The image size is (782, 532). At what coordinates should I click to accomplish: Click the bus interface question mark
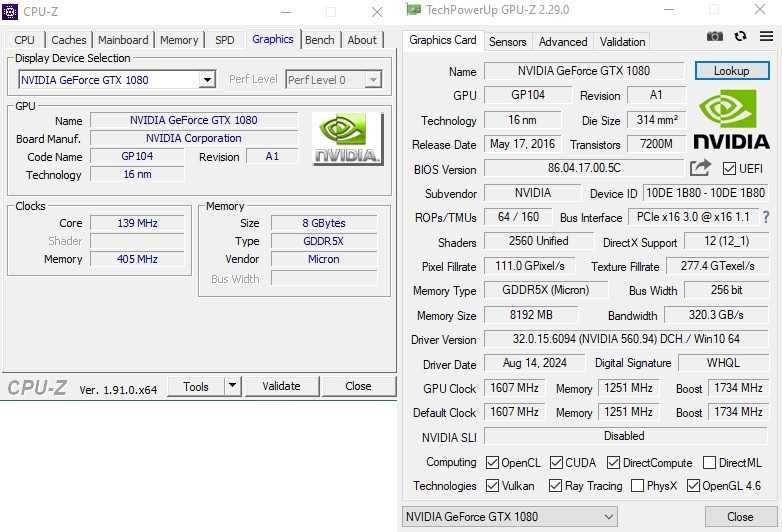(766, 217)
